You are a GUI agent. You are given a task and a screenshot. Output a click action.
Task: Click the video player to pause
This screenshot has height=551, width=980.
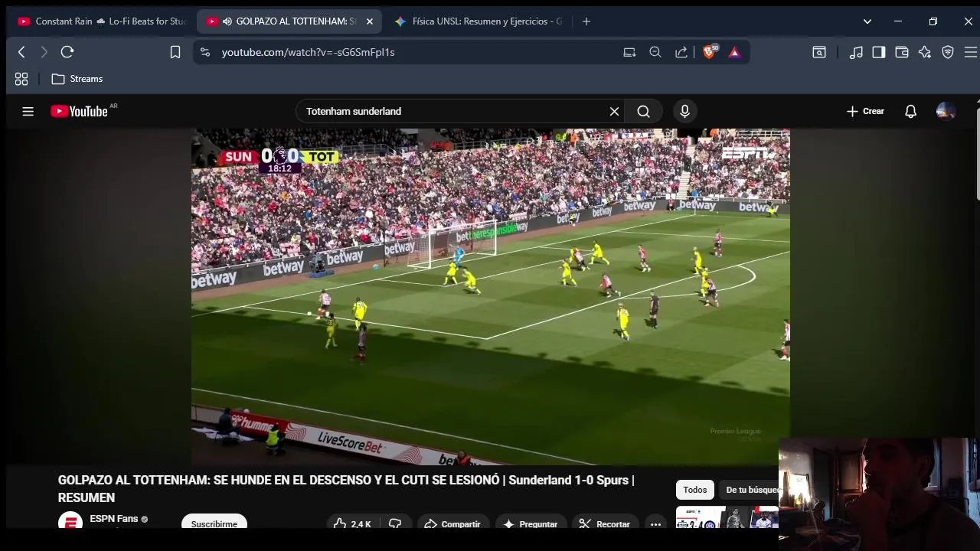pos(490,297)
